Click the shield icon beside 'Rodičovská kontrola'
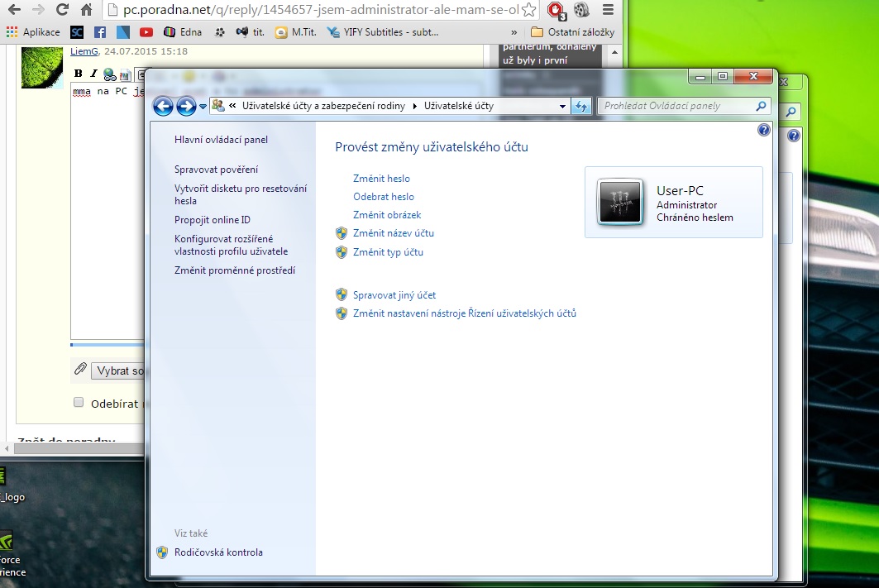Viewport: 879px width, 588px height. pyautogui.click(x=162, y=552)
